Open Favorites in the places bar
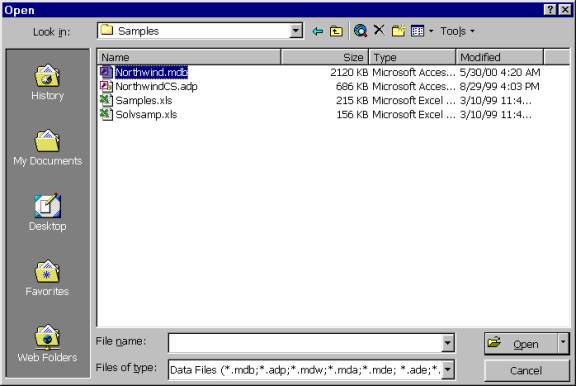The image size is (576, 386). tap(47, 278)
